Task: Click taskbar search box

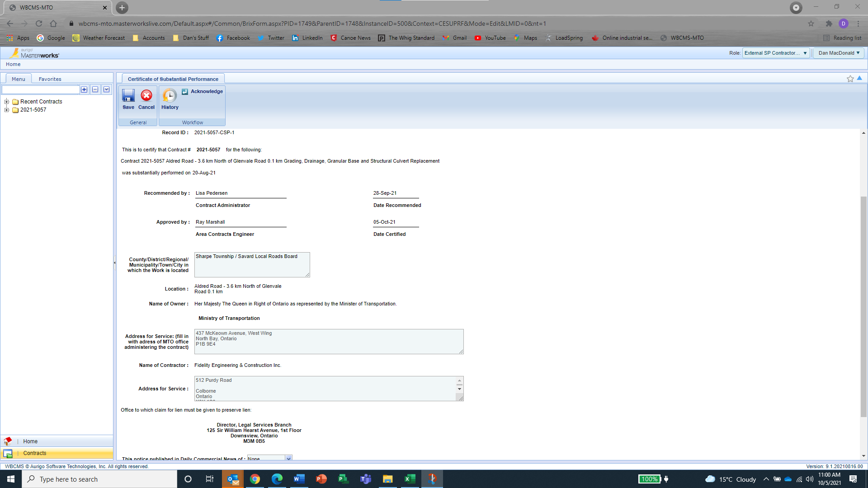Action: click(99, 479)
